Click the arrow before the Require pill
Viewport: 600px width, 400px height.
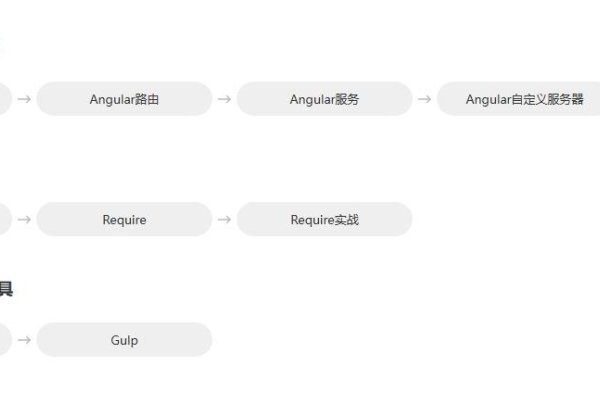click(x=24, y=219)
